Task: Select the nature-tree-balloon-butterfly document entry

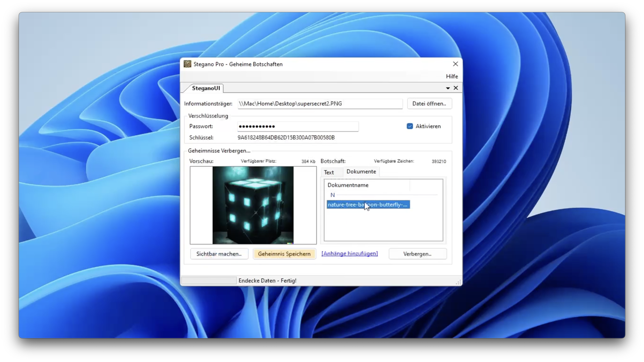Action: [368, 205]
